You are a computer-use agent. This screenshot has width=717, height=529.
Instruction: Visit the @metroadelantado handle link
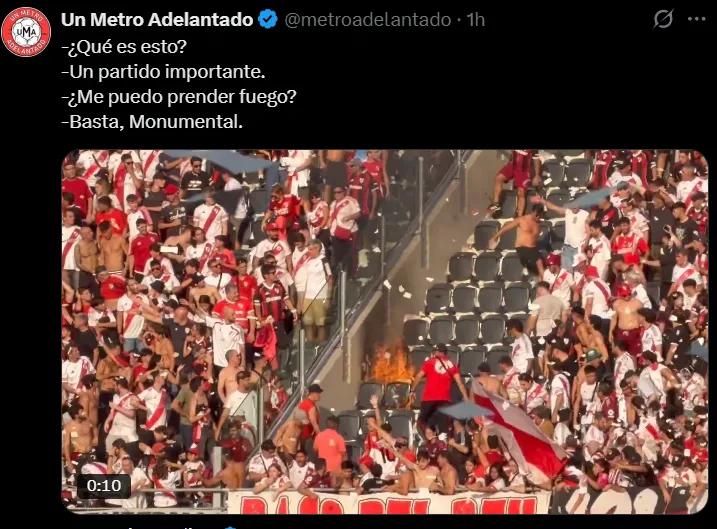pos(368,20)
